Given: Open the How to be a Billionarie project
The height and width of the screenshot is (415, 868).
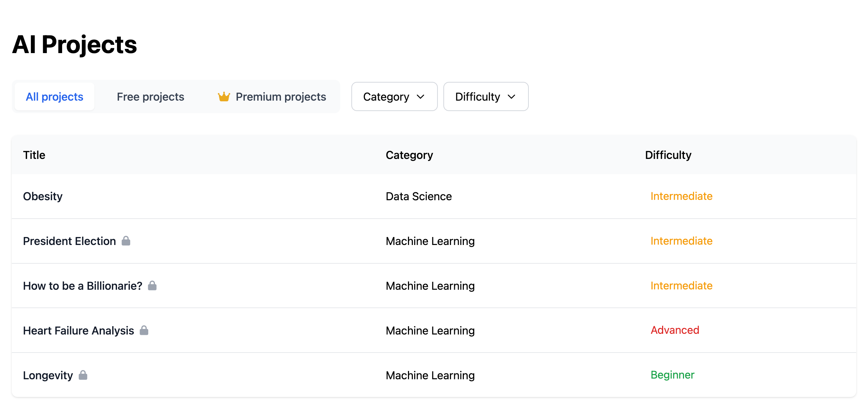Looking at the screenshot, I should 83,286.
